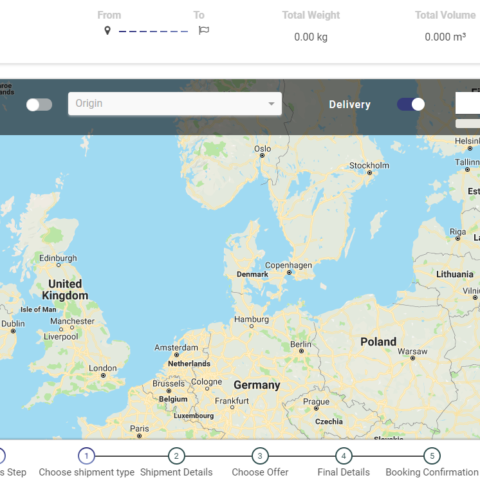Click the Final Details step label
Viewport: 480px width, 480px height.
tap(344, 472)
